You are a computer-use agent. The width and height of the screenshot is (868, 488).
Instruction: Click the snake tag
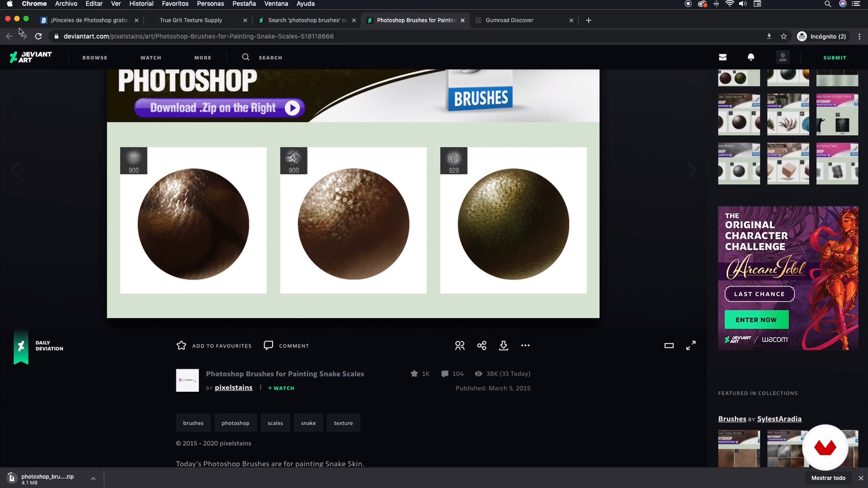coord(308,423)
